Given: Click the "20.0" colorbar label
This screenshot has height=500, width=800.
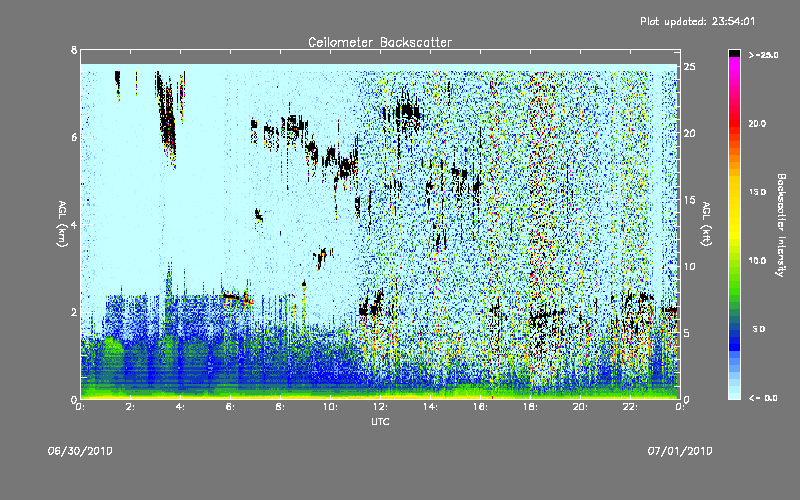Looking at the screenshot, I should coord(757,123).
